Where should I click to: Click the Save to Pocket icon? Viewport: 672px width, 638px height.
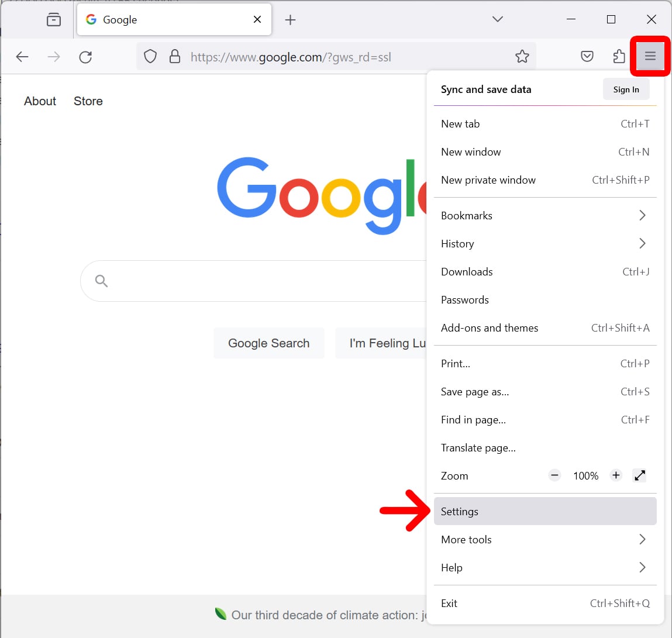click(587, 56)
